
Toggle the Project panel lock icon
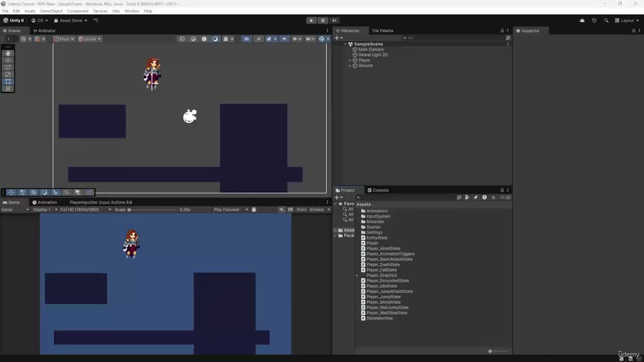pyautogui.click(x=502, y=190)
